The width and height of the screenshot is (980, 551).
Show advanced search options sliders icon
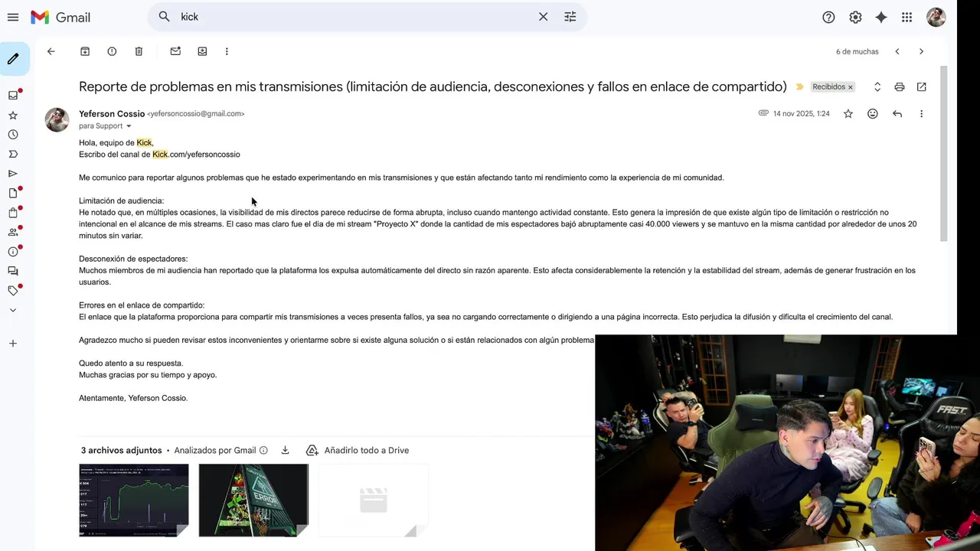570,17
